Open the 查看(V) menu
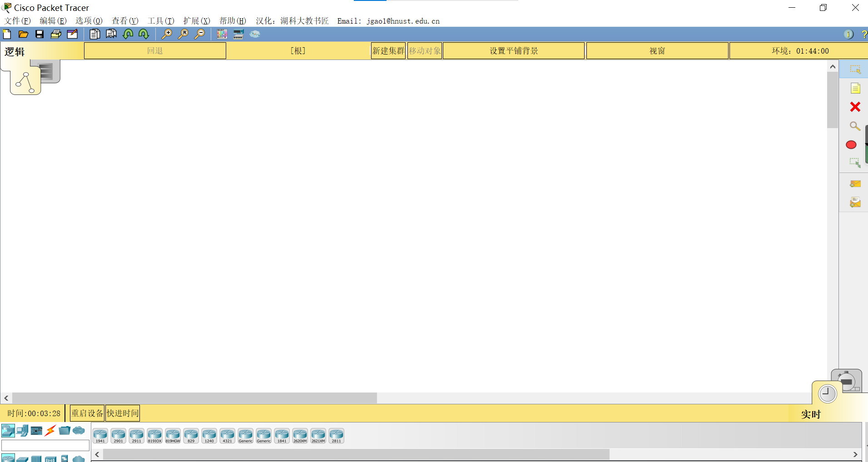Viewport: 868px width, 462px height. (x=125, y=21)
